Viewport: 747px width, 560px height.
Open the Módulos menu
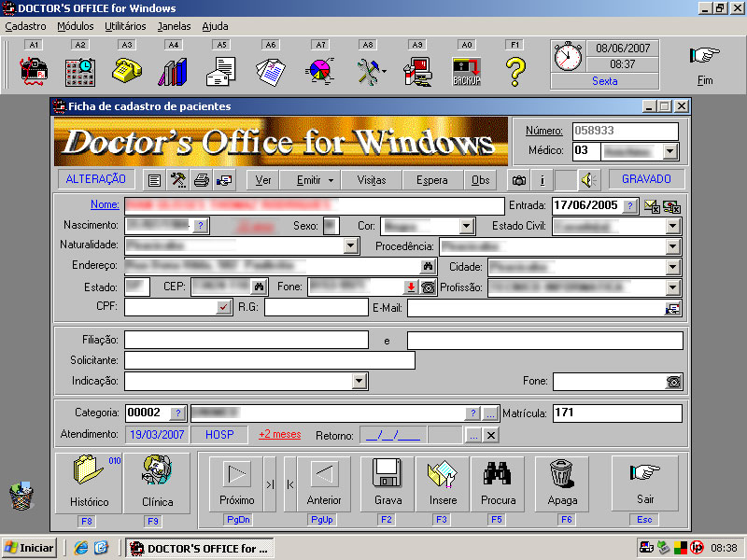[x=76, y=27]
